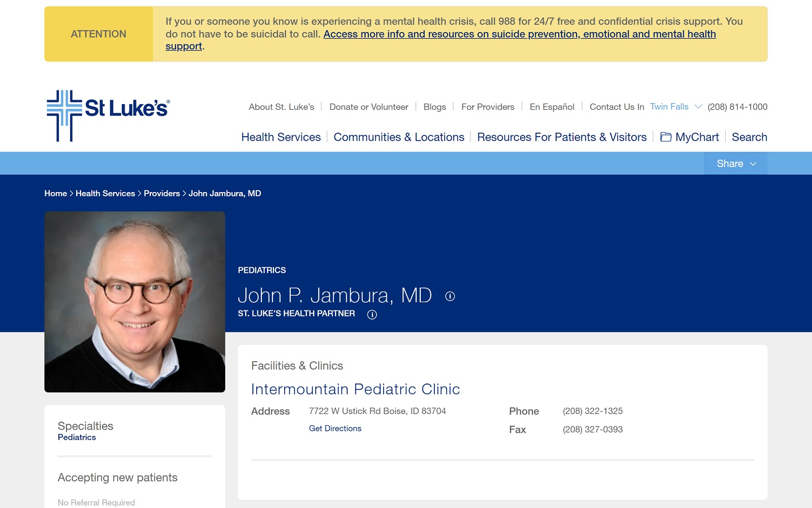This screenshot has width=812, height=508.
Task: Go to Providers breadcrumb
Action: [x=162, y=194]
